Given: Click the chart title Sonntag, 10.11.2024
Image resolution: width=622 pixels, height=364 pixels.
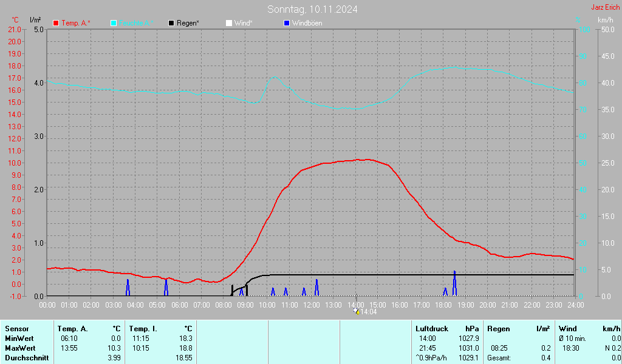Looking at the screenshot, I should pos(312,9).
